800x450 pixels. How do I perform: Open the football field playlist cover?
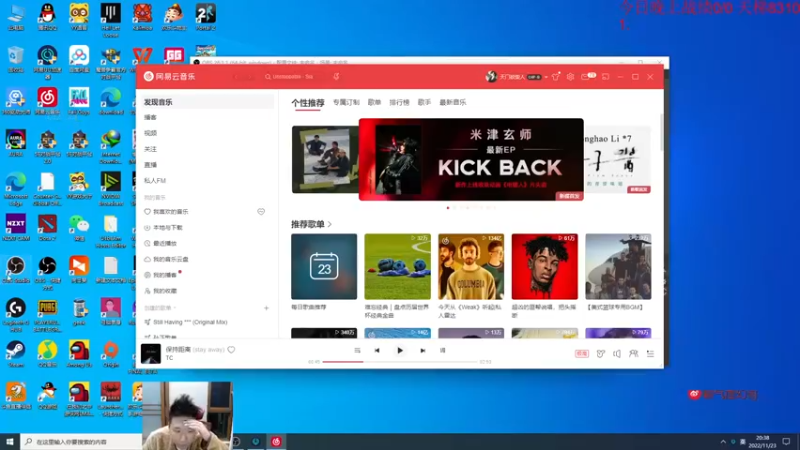click(x=397, y=266)
